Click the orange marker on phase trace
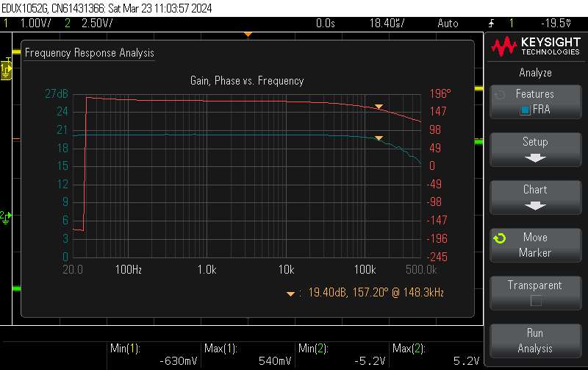This screenshot has width=588, height=370. pos(379,107)
